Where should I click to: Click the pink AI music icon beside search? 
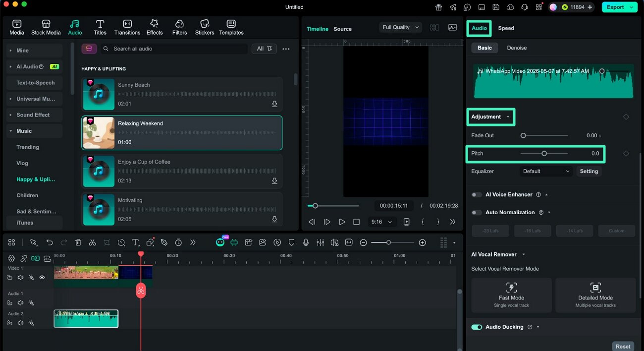pos(89,49)
